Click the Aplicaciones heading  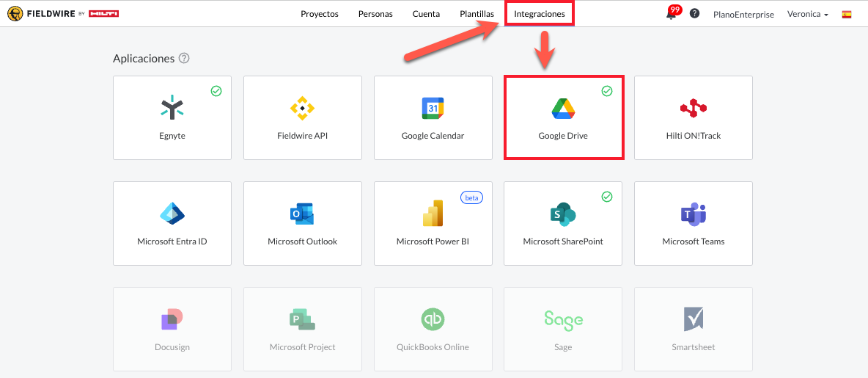[x=144, y=58]
